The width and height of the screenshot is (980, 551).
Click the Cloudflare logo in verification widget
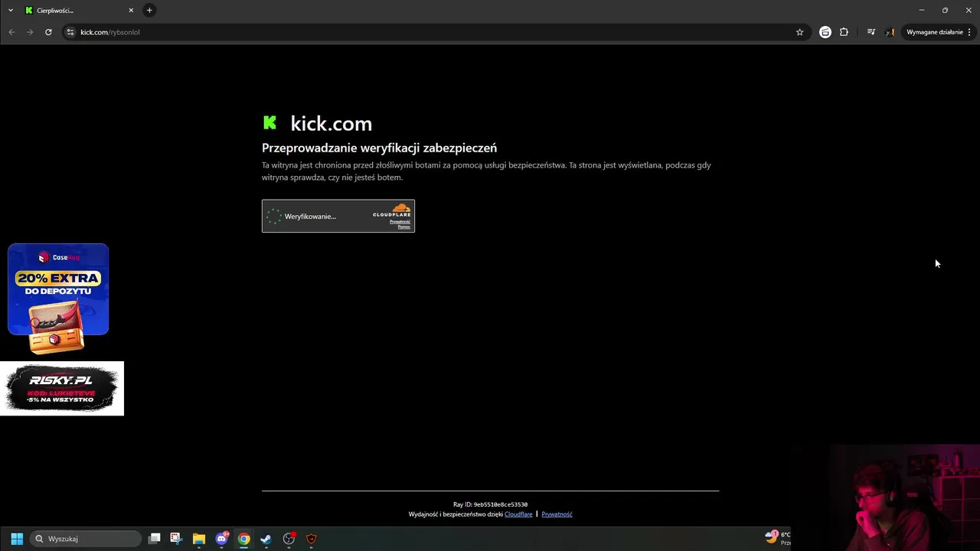click(392, 210)
